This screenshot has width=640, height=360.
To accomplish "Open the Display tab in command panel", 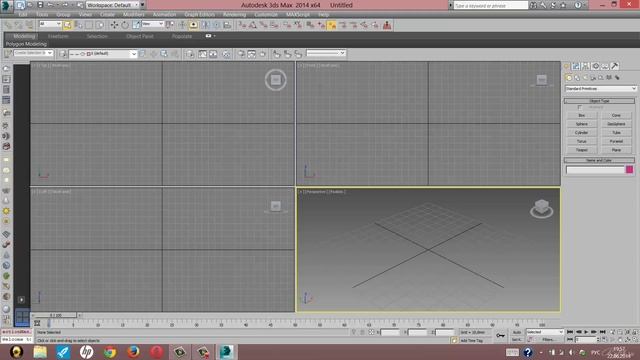I will click(x=605, y=66).
